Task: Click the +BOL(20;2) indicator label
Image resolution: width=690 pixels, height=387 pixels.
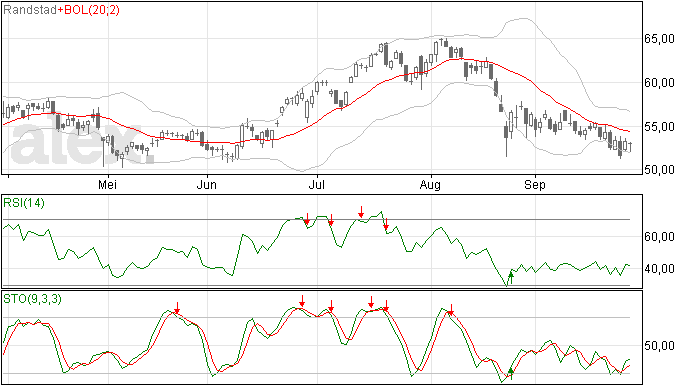Action: (x=88, y=10)
